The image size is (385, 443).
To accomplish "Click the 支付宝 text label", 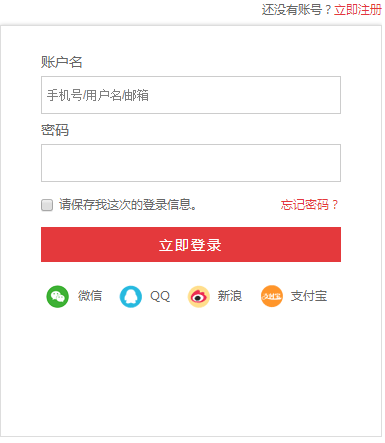I will (x=309, y=296).
